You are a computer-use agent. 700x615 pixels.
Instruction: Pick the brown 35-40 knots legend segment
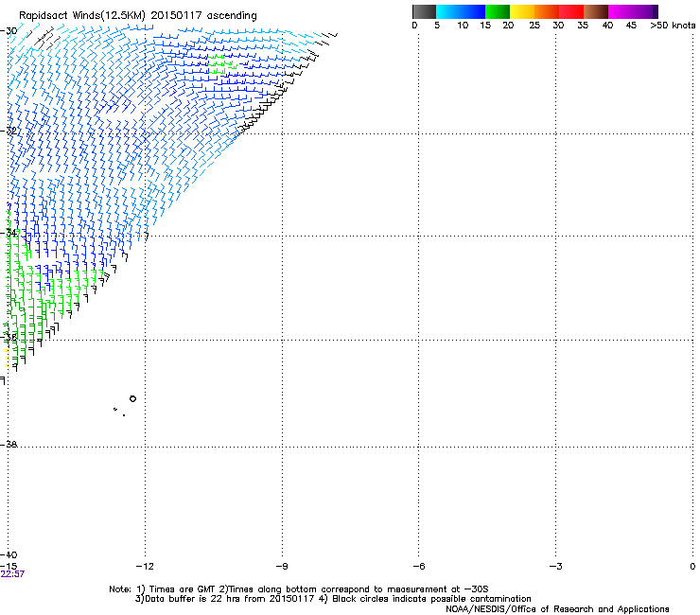pyautogui.click(x=596, y=11)
